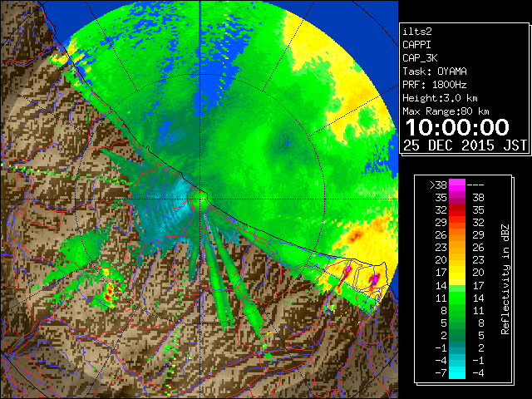Click upper-bound '23' on the 20–23 legend row
Image resolution: width=532 pixels, height=399 pixels.
(x=479, y=260)
